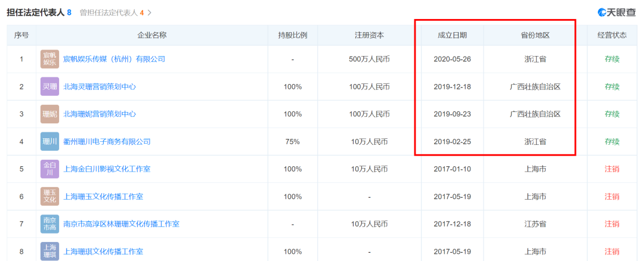Expand the arrow next to 曾担任法定代表人
The image size is (644, 261).
click(x=150, y=13)
